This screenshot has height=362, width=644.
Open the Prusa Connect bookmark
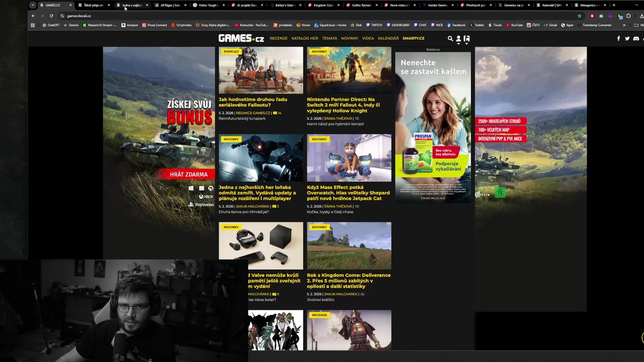(x=154, y=25)
